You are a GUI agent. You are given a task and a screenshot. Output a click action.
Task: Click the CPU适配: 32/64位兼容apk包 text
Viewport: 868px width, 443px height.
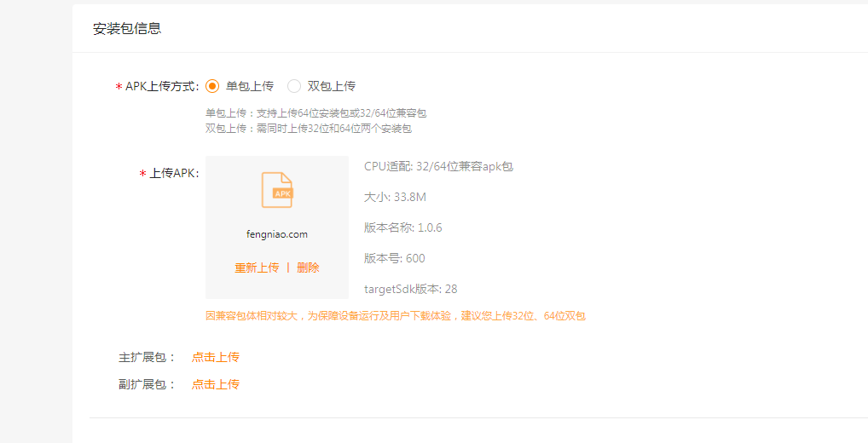click(x=438, y=166)
